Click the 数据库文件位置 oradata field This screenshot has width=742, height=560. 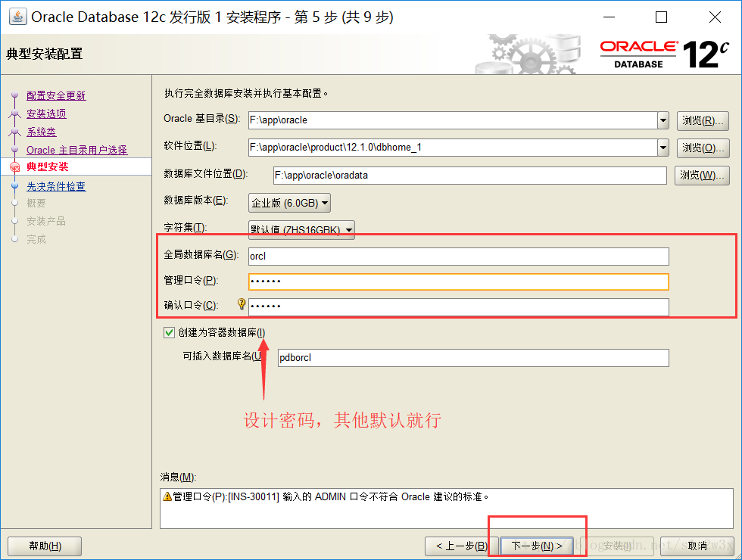(470, 175)
